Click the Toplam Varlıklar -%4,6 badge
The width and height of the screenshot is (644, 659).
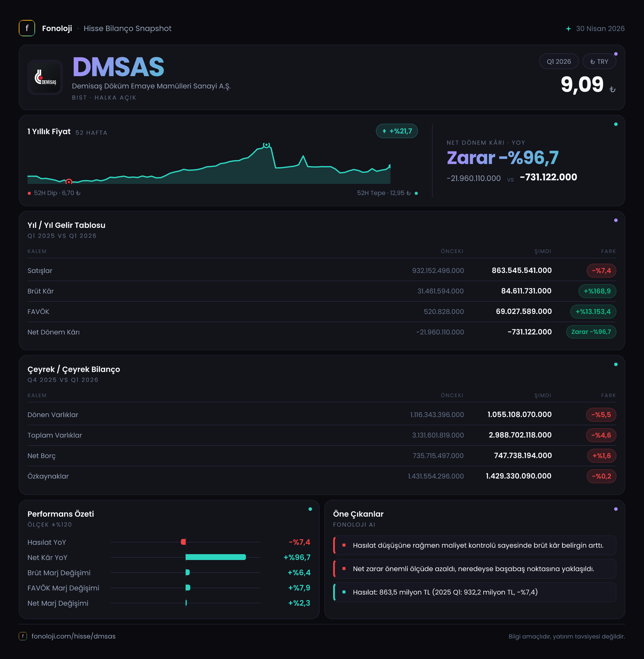point(601,435)
